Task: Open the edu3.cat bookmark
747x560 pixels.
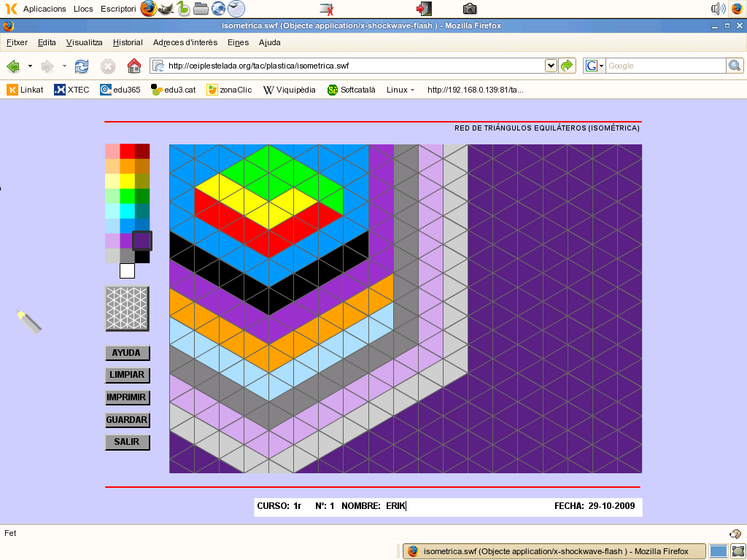Action: 174,90
